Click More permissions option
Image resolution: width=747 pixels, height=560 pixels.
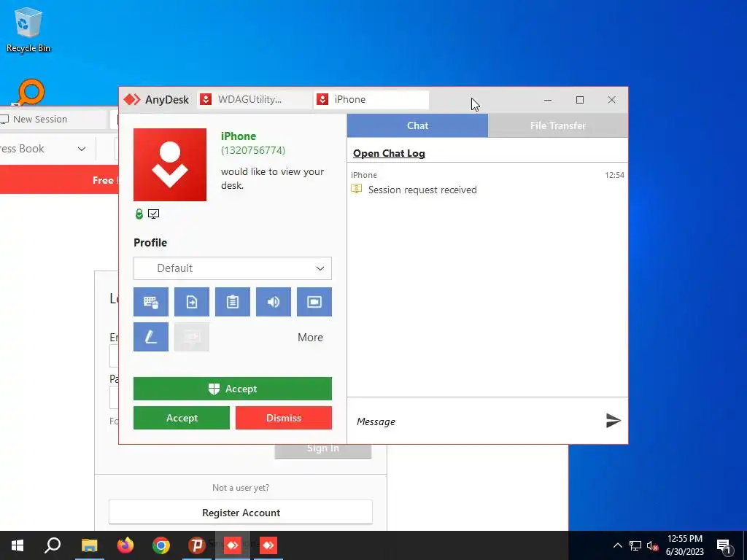310,337
